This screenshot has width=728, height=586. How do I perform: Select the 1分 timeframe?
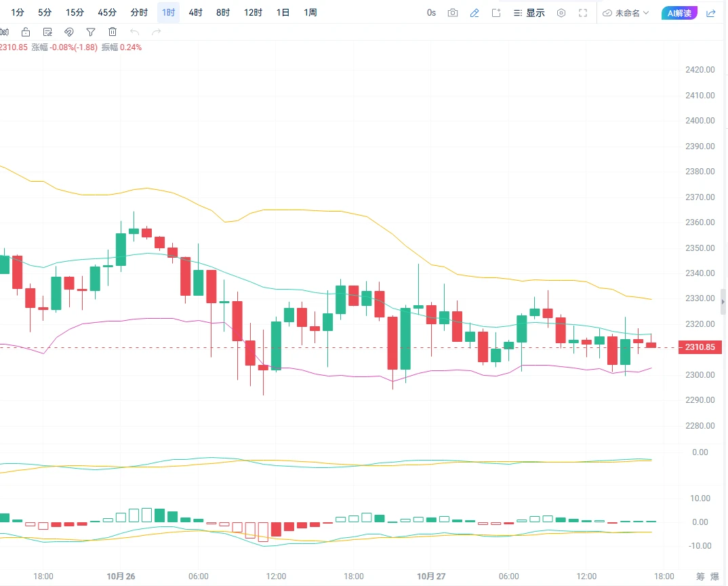(x=18, y=12)
